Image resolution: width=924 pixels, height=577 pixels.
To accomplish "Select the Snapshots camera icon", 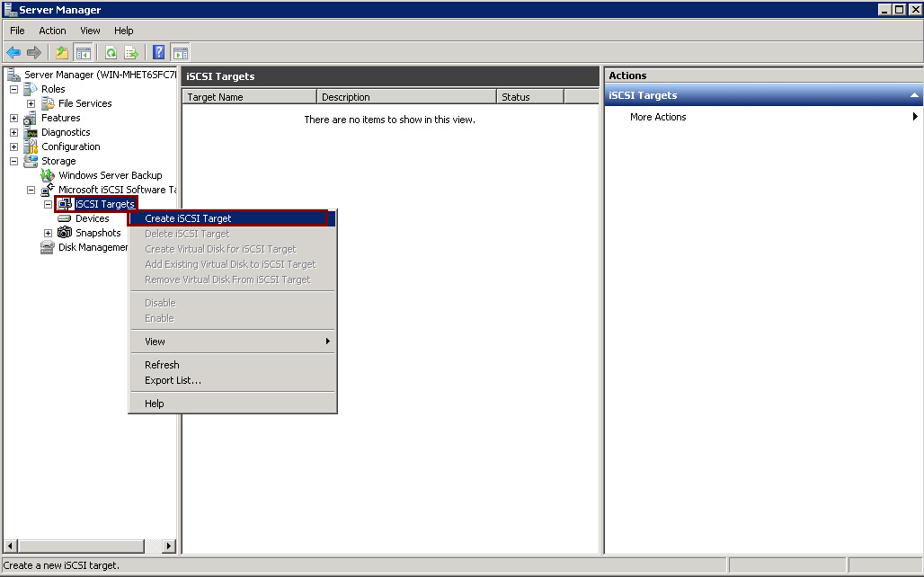I will tap(65, 233).
